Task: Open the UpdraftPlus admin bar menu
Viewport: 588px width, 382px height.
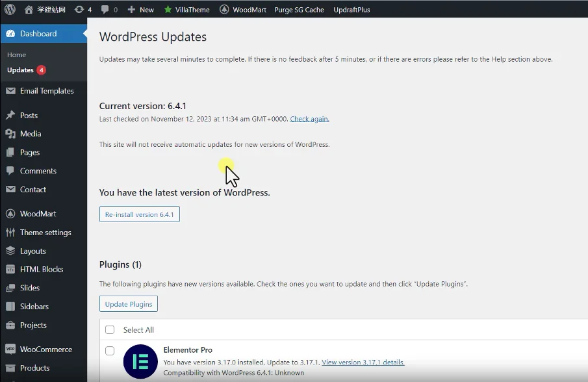Action: coord(352,10)
